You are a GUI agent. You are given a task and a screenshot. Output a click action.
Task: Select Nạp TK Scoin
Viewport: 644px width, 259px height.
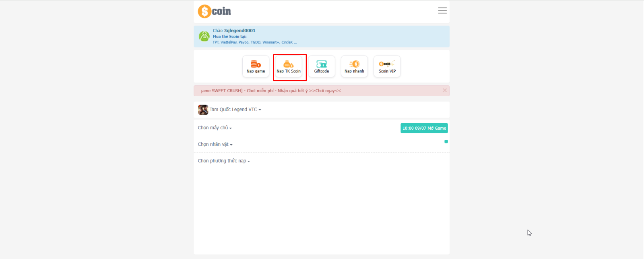[x=289, y=66]
